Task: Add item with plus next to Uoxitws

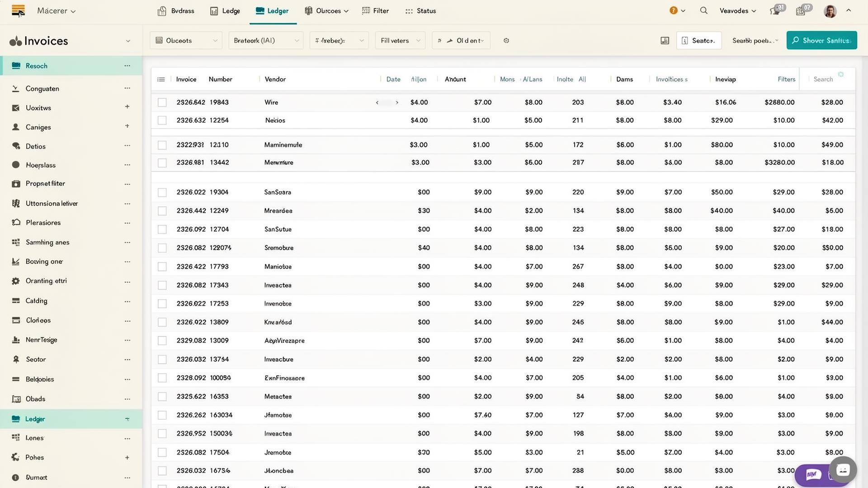Action: tap(127, 107)
